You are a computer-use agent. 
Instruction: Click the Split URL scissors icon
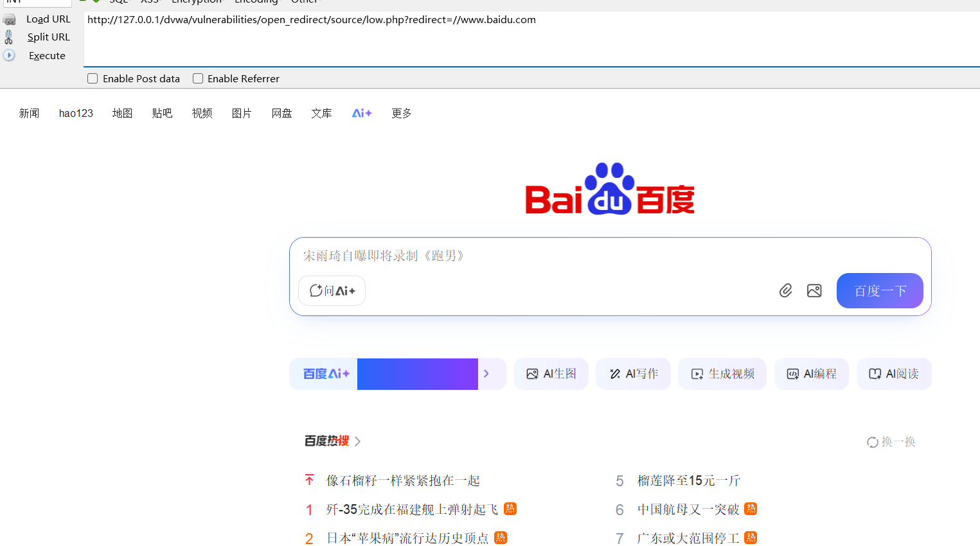coord(9,37)
